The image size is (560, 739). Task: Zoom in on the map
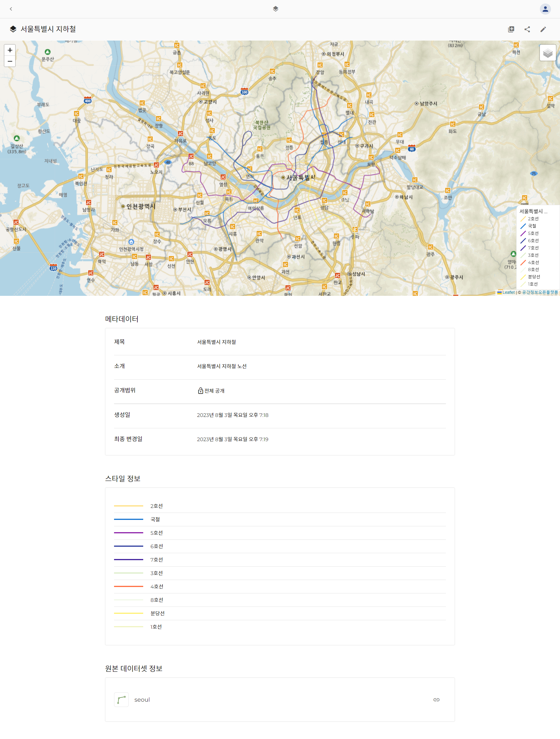[10, 50]
